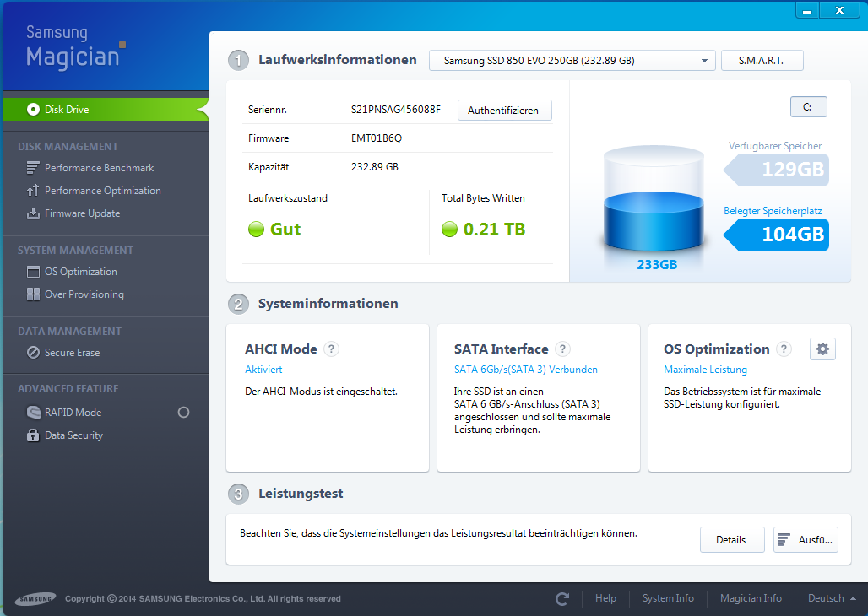Viewport: 868px width, 616px height.
Task: Click the 129GB available space badge
Action: (x=776, y=170)
